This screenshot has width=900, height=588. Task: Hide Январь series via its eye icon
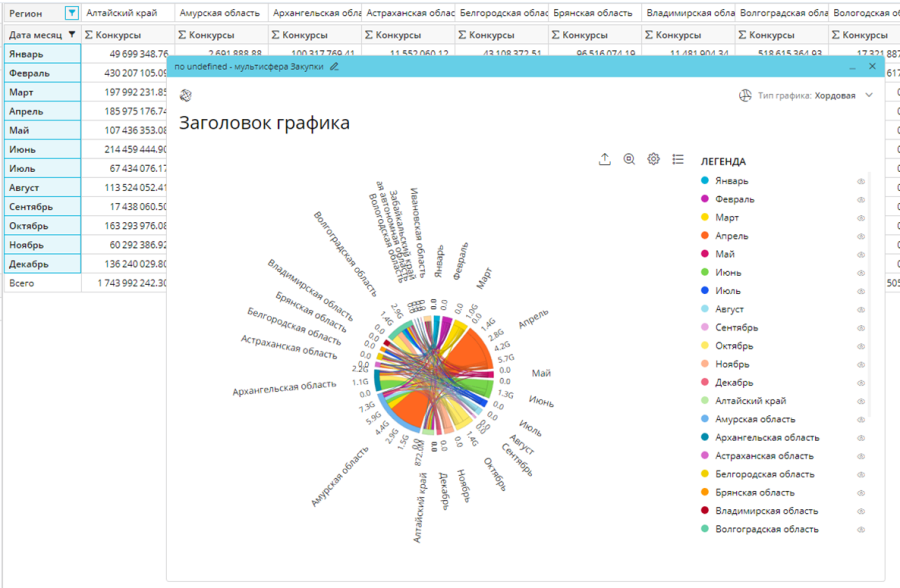click(x=860, y=181)
